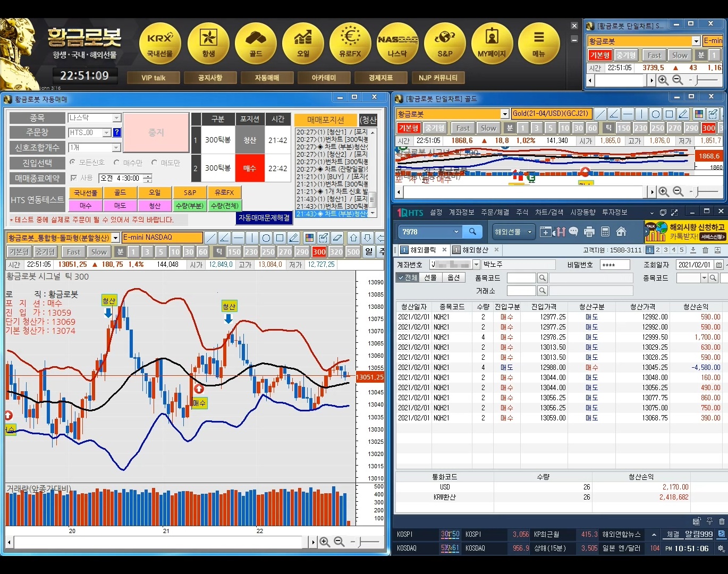Open the 오일 oil chart icon

click(303, 44)
